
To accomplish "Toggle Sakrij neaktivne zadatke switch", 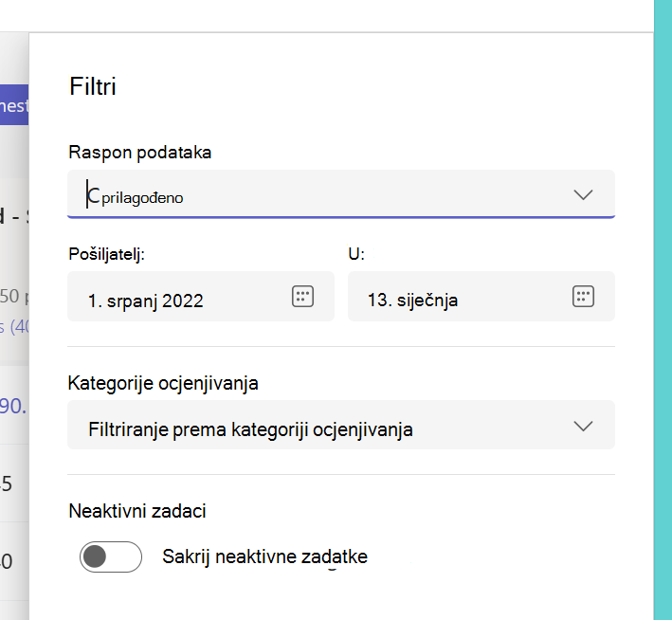I will 111,556.
